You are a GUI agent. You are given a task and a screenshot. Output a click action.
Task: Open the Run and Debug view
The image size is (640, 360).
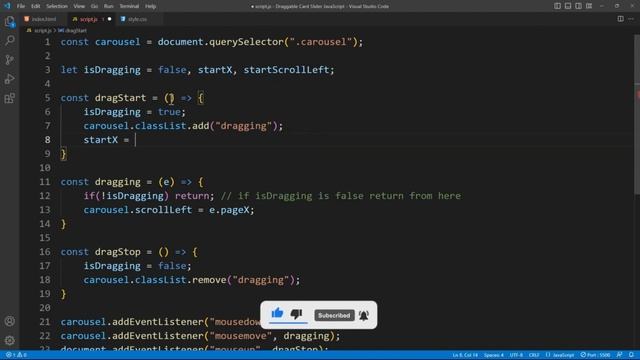tap(9, 79)
